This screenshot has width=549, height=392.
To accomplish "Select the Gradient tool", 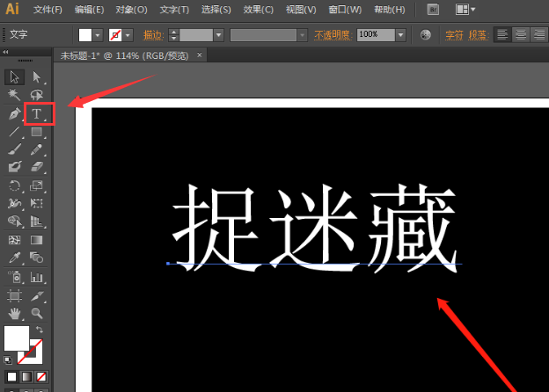I will 37,240.
